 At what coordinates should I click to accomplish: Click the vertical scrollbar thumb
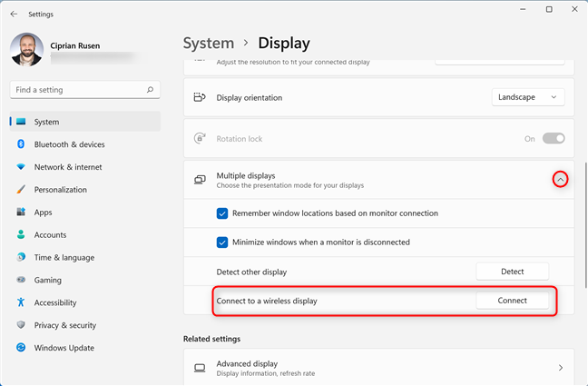pos(585,225)
